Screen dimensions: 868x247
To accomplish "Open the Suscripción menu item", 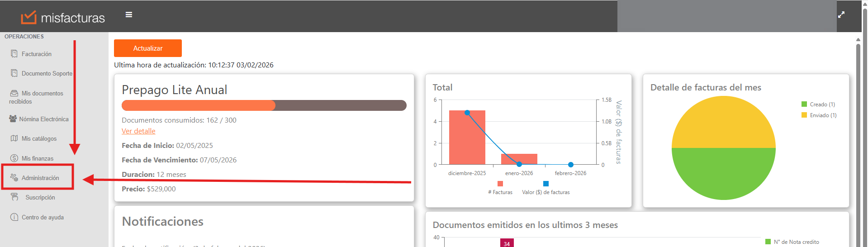I will click(x=40, y=198).
